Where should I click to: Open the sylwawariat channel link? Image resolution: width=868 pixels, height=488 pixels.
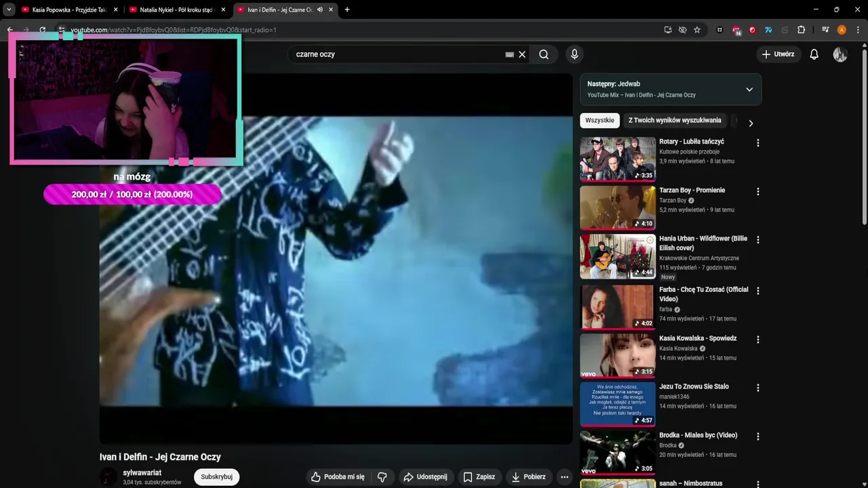pos(142,472)
